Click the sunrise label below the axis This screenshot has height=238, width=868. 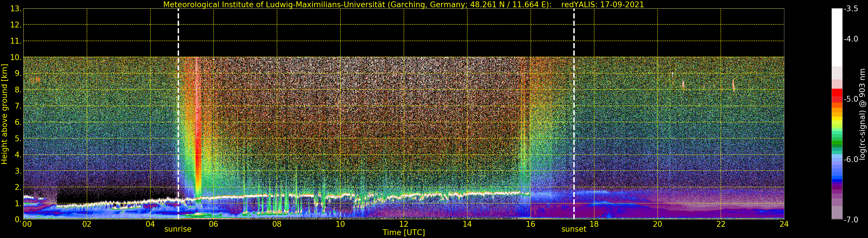pos(178,229)
